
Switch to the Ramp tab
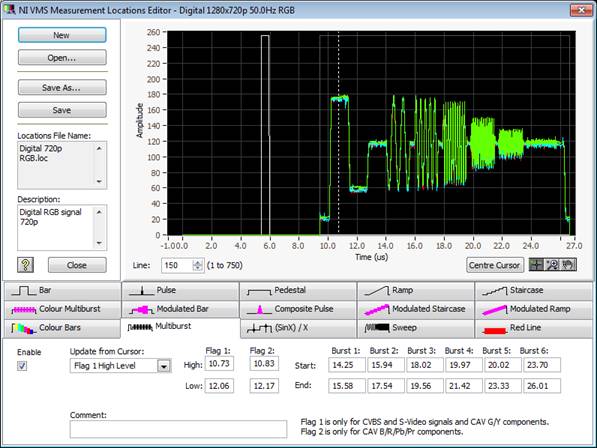(x=416, y=291)
